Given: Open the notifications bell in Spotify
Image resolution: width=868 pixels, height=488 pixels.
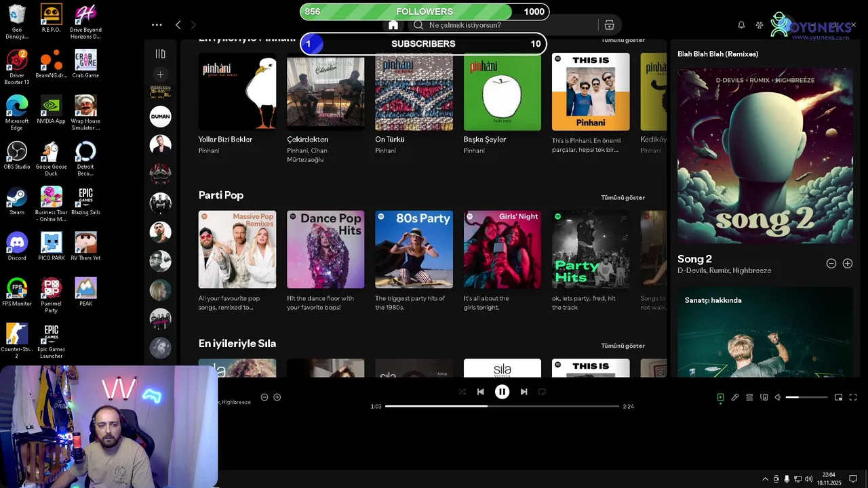Looking at the screenshot, I should (x=741, y=25).
